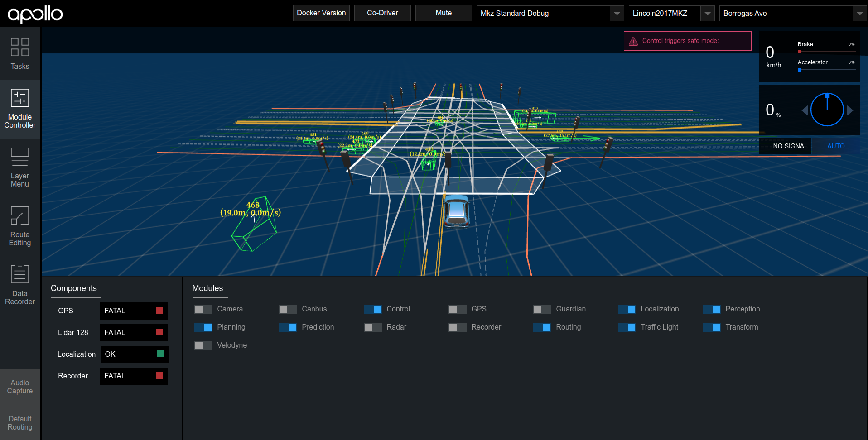868x440 pixels.
Task: Click the Recorder component FATAL status
Action: (134, 376)
